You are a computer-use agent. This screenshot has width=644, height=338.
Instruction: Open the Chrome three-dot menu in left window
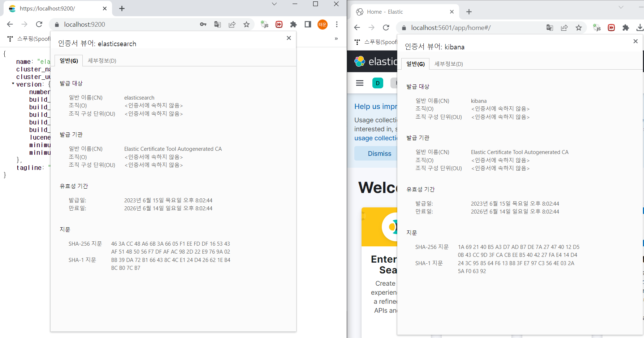337,24
